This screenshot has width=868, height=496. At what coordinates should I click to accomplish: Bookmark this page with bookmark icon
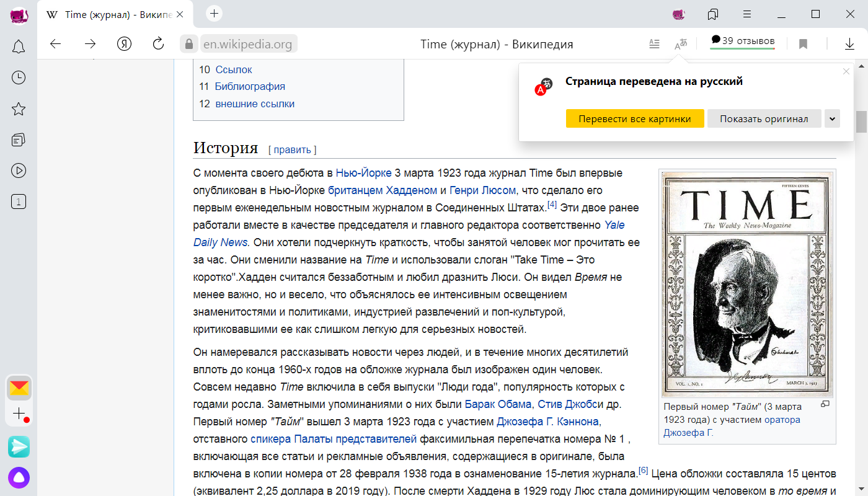click(803, 44)
